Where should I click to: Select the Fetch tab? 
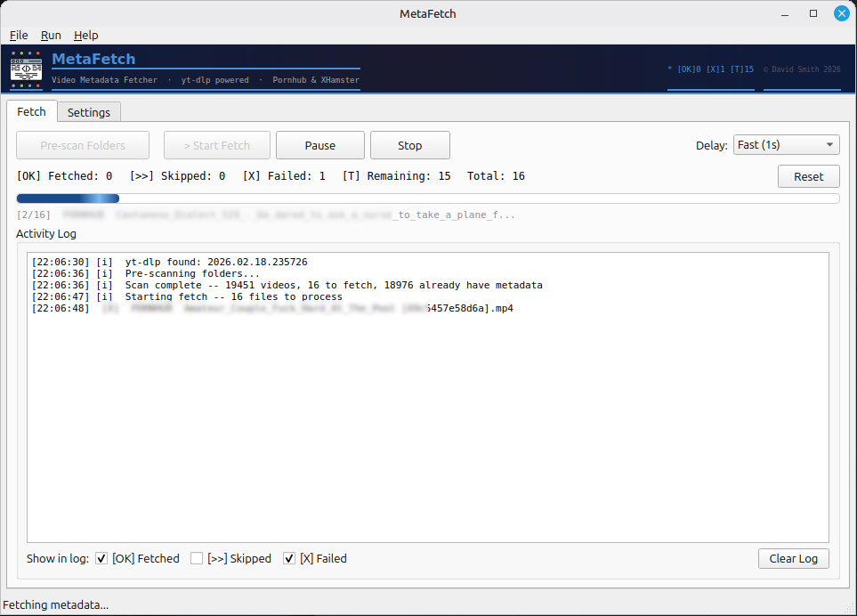click(x=31, y=112)
